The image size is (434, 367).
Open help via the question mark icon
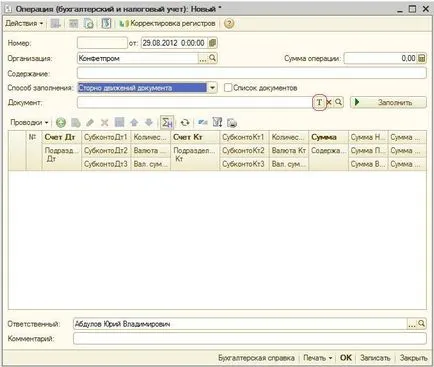(229, 24)
